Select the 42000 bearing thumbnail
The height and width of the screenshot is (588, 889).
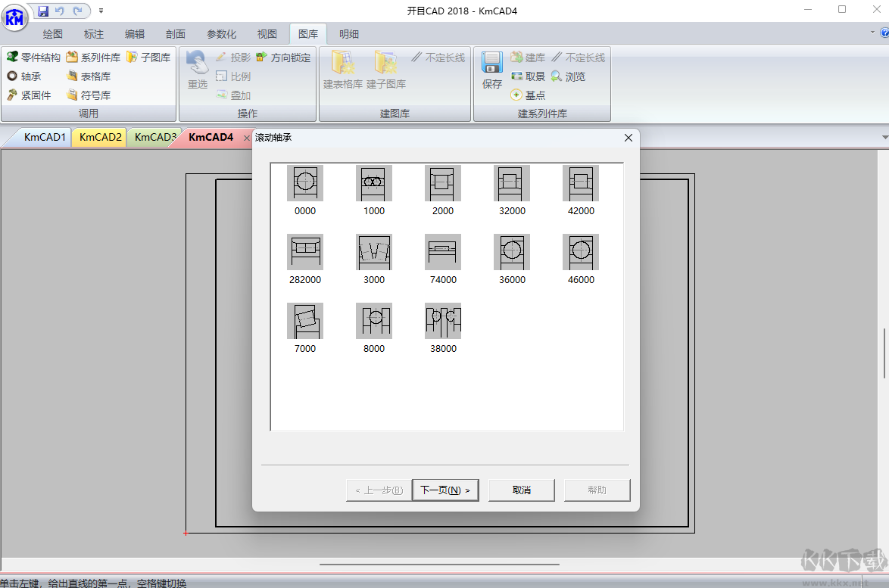[x=581, y=183]
